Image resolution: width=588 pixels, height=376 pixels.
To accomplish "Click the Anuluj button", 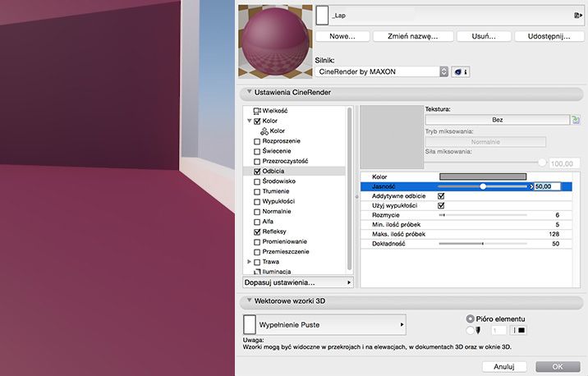I will [504, 367].
